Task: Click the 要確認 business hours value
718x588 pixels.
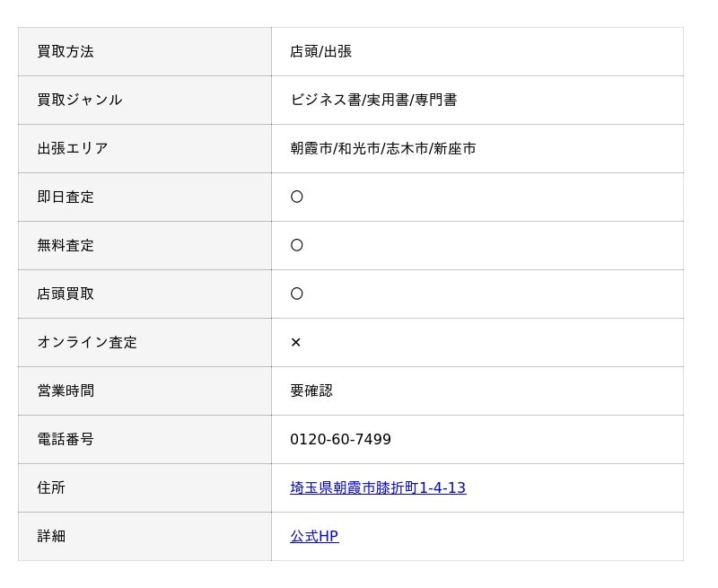Action: [x=311, y=391]
